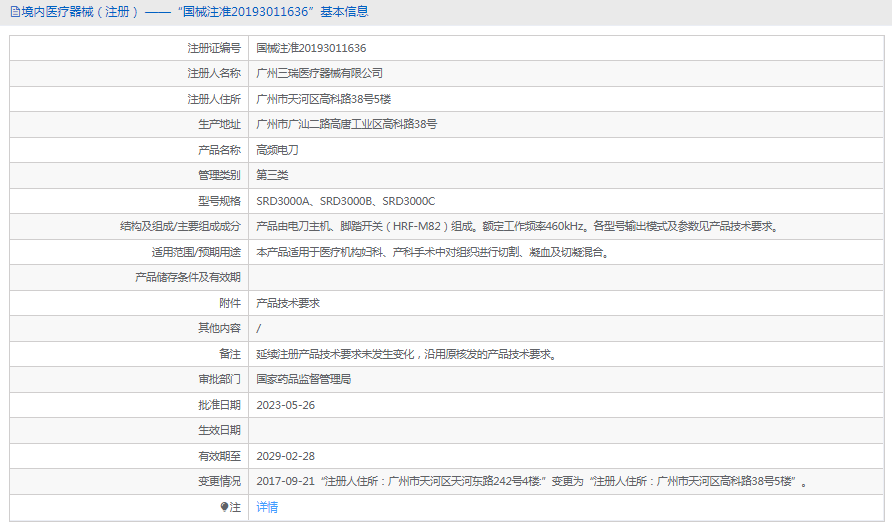Image resolution: width=892 pixels, height=524 pixels.
Task: Click the model specification SRD3000A、SRD3000B、SRD3000C text
Action: tap(345, 201)
